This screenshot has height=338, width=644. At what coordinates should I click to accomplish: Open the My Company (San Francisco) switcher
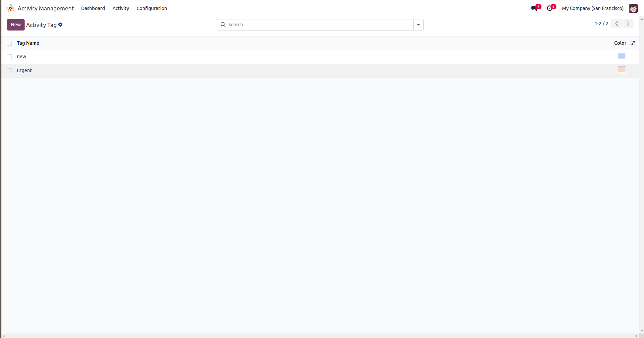(593, 8)
